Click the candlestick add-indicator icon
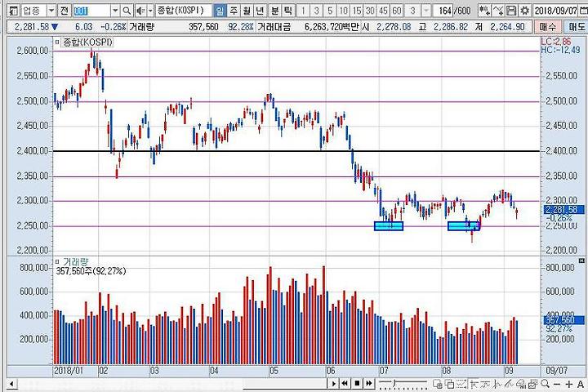This screenshot has height=392, width=588. pyautogui.click(x=484, y=11)
